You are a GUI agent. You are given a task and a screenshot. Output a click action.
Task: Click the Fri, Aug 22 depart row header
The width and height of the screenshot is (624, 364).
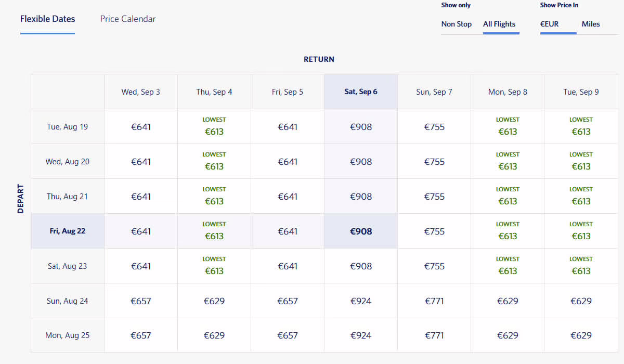coord(68,231)
